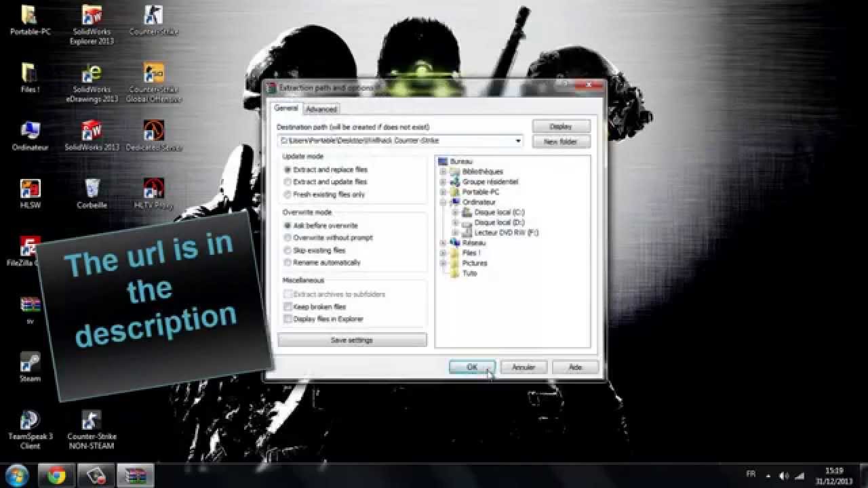Switch to Google Chrome in the taskbar
Screen dimensions: 868x488
click(x=57, y=476)
